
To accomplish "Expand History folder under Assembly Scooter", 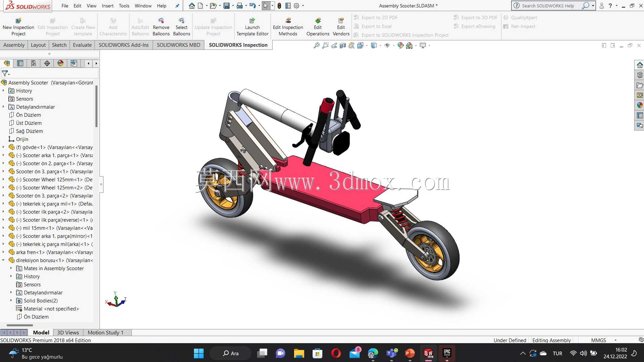I will [x=3, y=90].
